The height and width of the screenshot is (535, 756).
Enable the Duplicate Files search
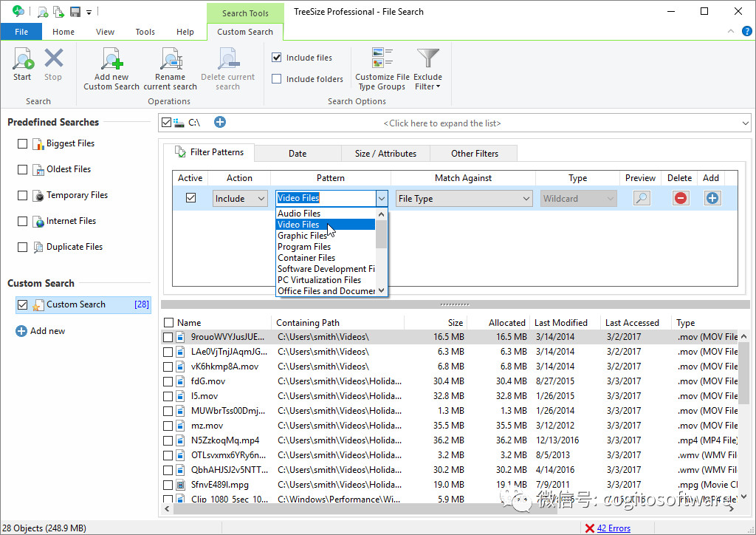[22, 247]
